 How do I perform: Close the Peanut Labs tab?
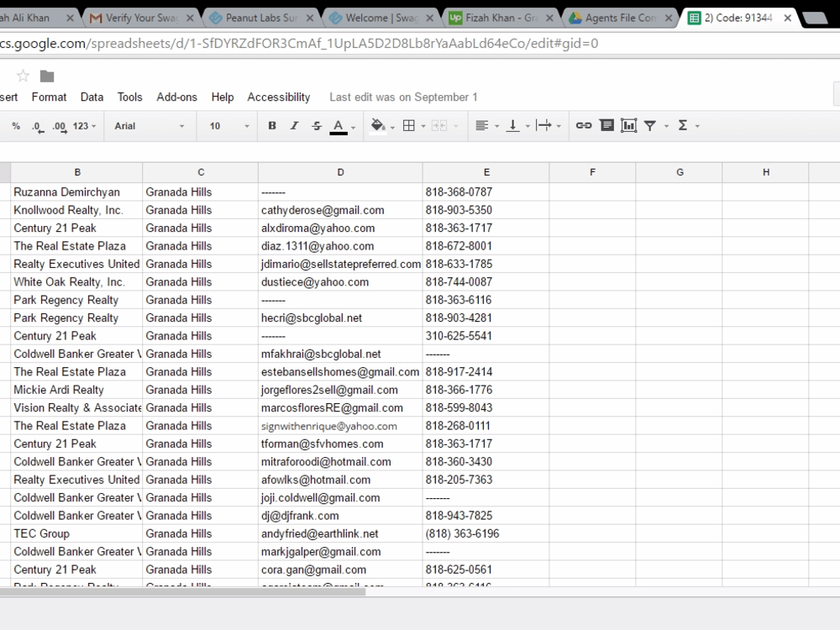[x=310, y=18]
